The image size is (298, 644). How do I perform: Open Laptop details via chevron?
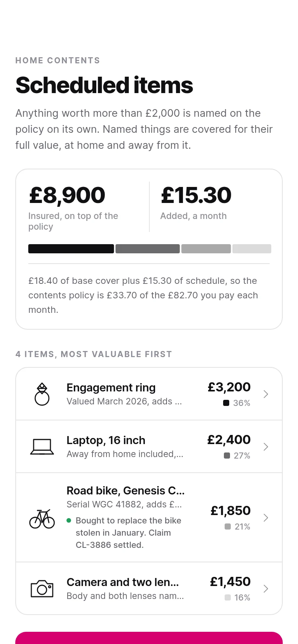266,447
